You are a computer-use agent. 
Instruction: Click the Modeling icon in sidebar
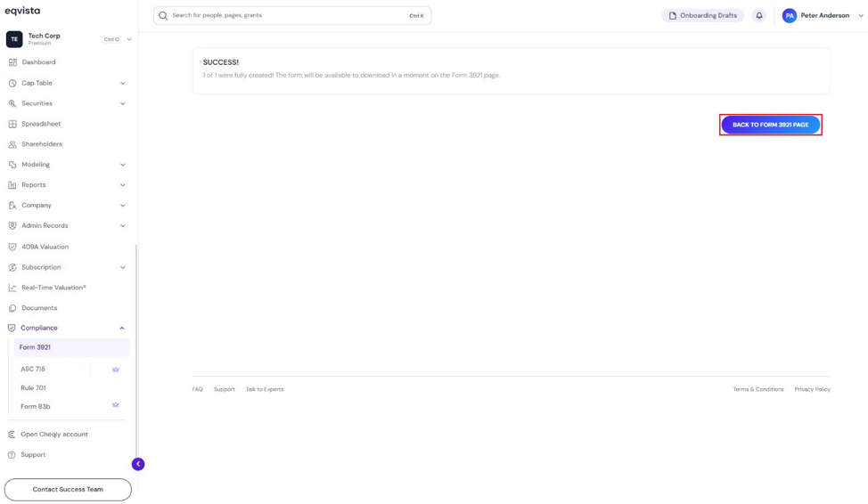tap(12, 165)
